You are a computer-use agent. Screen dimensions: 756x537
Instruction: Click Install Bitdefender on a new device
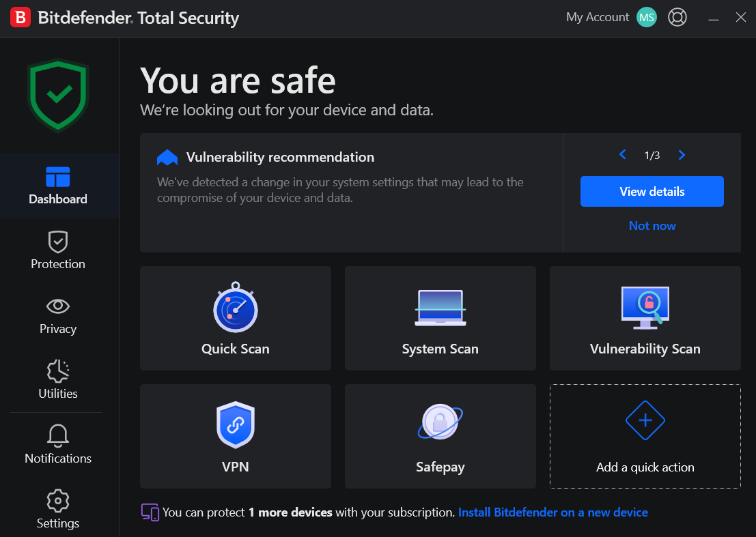click(553, 512)
